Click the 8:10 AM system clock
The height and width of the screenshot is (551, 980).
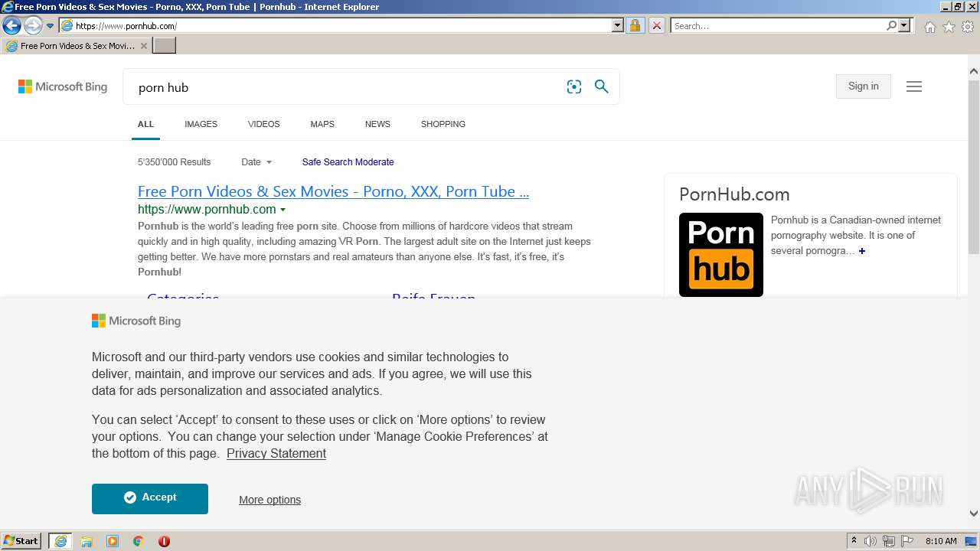coord(941,541)
